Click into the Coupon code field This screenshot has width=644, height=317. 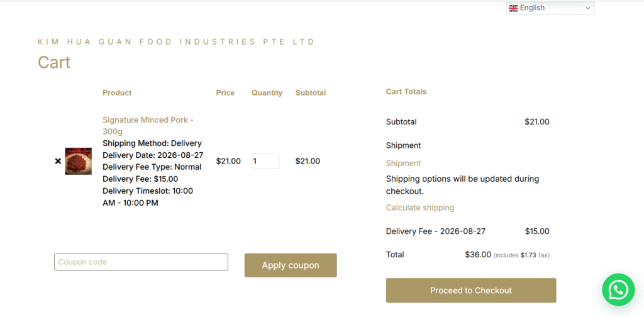click(x=141, y=262)
